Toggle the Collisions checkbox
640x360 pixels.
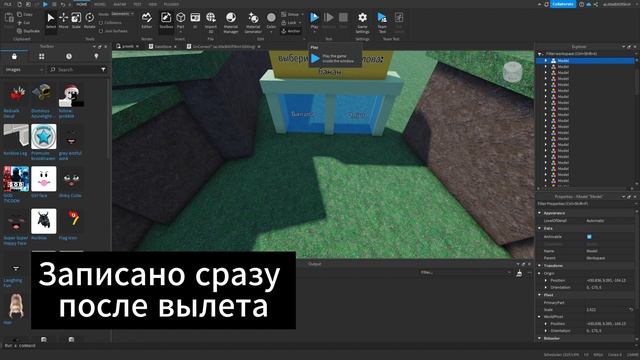(x=101, y=23)
